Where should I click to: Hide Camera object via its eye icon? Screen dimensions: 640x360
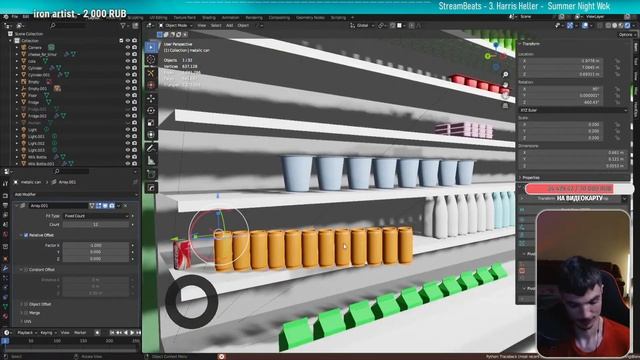128,47
